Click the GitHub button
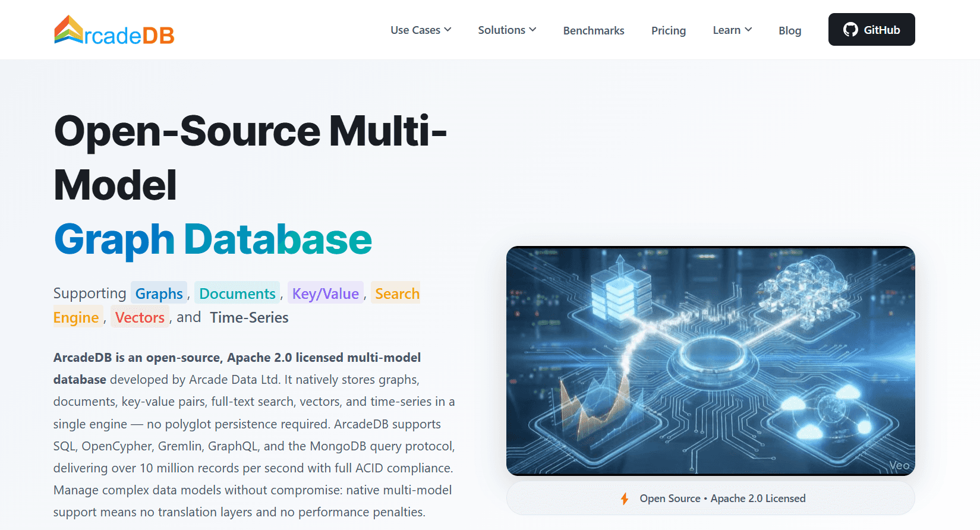Viewport: 980px width, 530px height. 872,30
